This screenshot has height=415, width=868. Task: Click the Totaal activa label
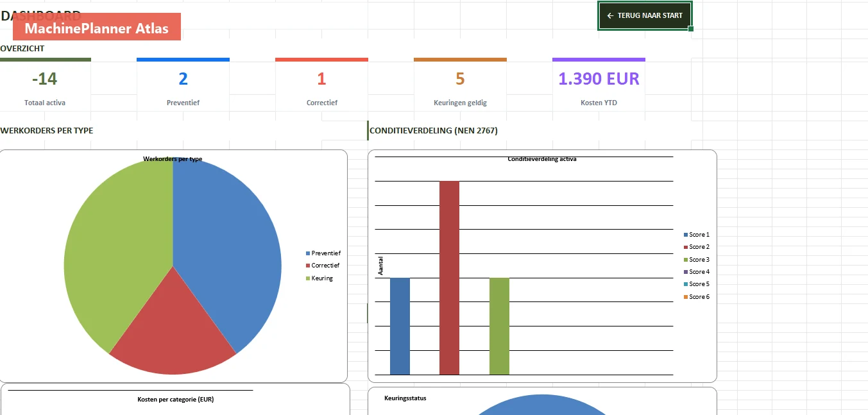pos(45,103)
